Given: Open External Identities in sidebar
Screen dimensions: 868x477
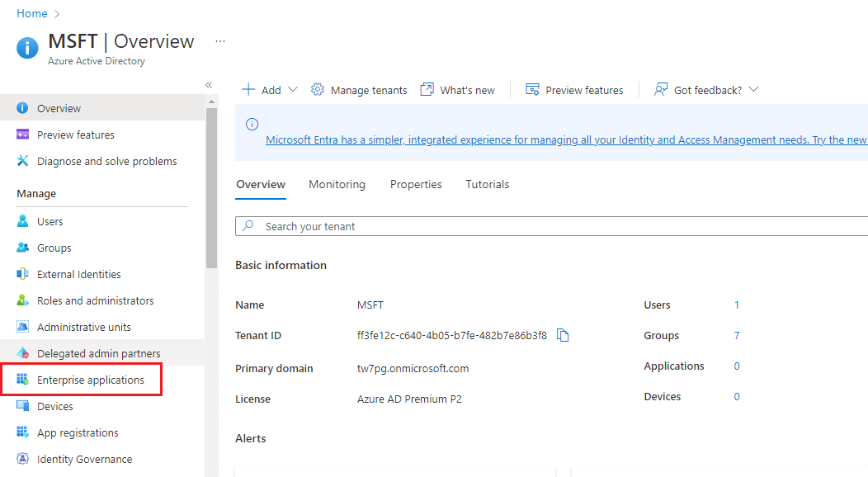Looking at the screenshot, I should click(78, 274).
